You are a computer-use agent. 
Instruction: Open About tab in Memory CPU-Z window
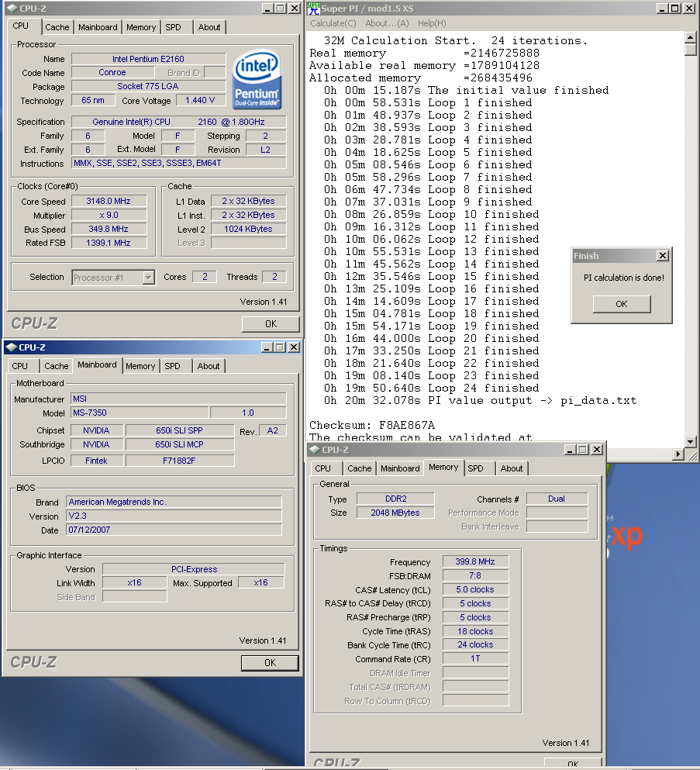512,468
